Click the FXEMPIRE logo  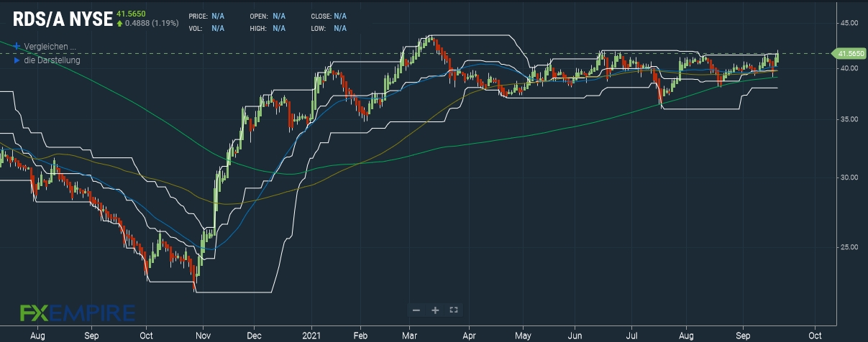[77, 313]
